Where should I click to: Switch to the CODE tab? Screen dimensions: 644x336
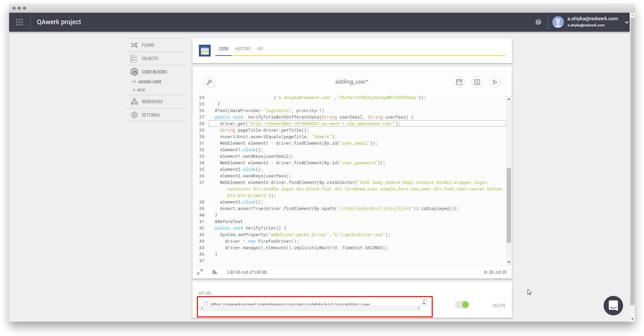pos(224,49)
